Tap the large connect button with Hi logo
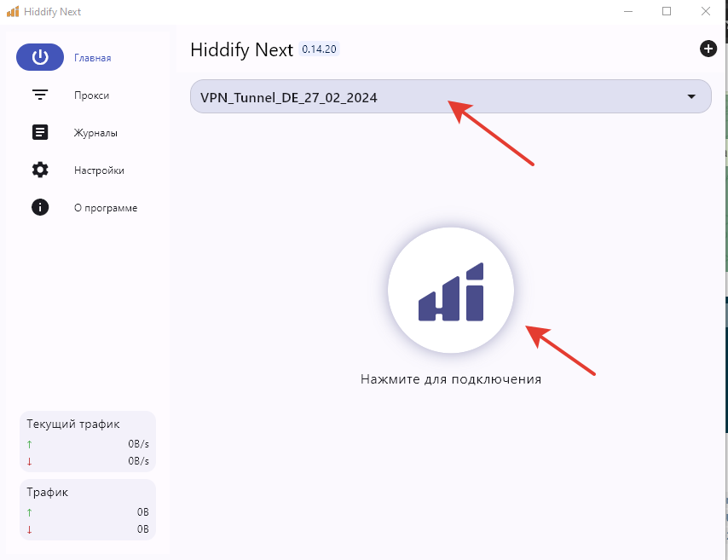Image resolution: width=728 pixels, height=560 pixels. pyautogui.click(x=451, y=290)
